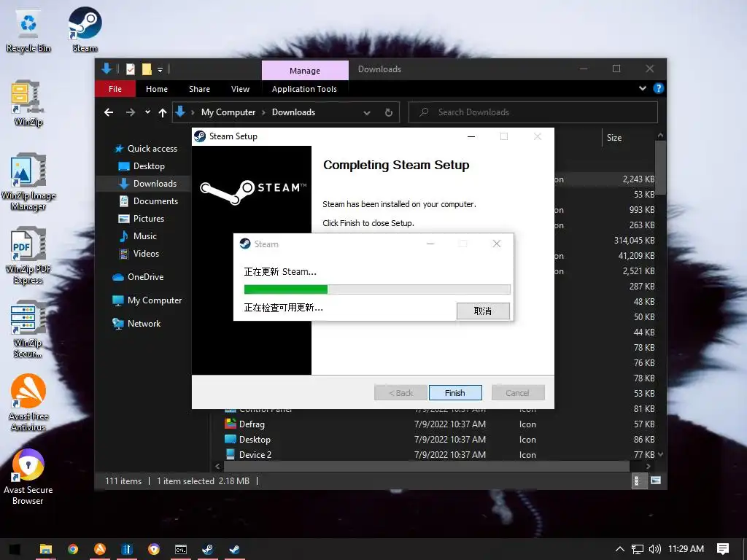747x560 pixels.
Task: Click My Computer in the address breadcrumb
Action: (228, 112)
